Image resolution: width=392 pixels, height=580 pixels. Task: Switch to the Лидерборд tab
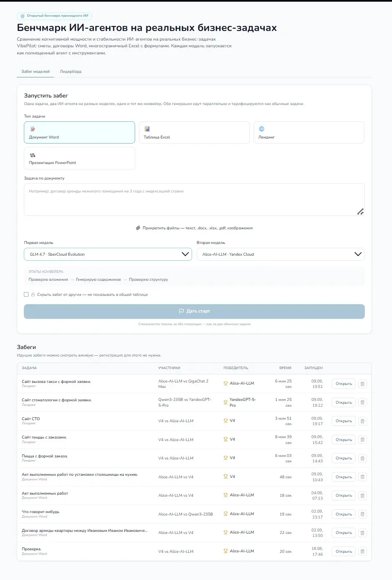71,72
